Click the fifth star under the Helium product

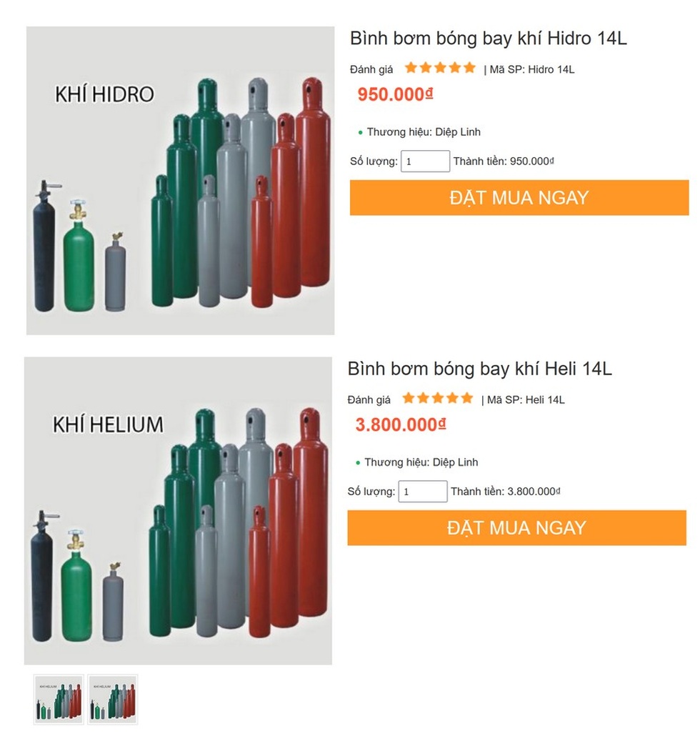(x=466, y=398)
